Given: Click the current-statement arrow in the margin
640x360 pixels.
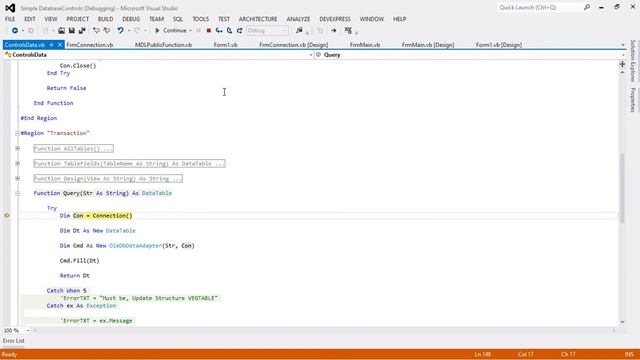Looking at the screenshot, I should pyautogui.click(x=7, y=216).
